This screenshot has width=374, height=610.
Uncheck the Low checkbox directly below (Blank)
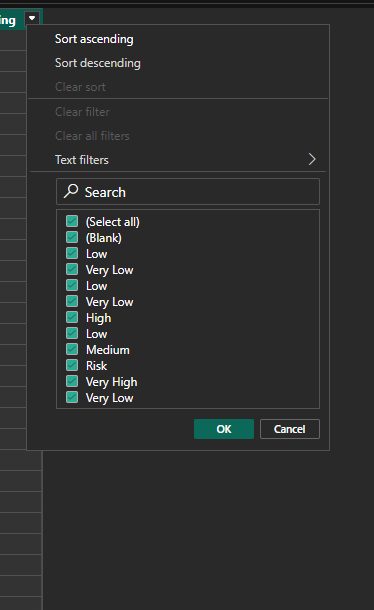pos(72,253)
